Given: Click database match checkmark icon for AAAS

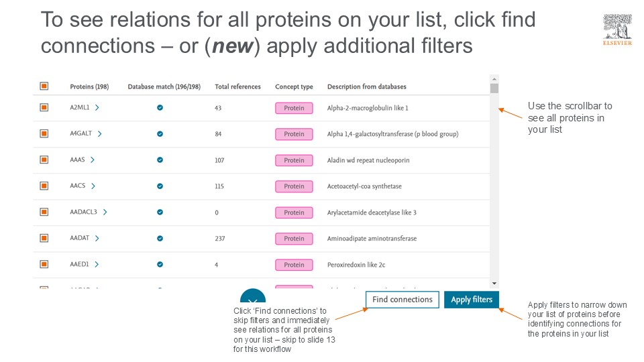Looking at the screenshot, I should (160, 160).
